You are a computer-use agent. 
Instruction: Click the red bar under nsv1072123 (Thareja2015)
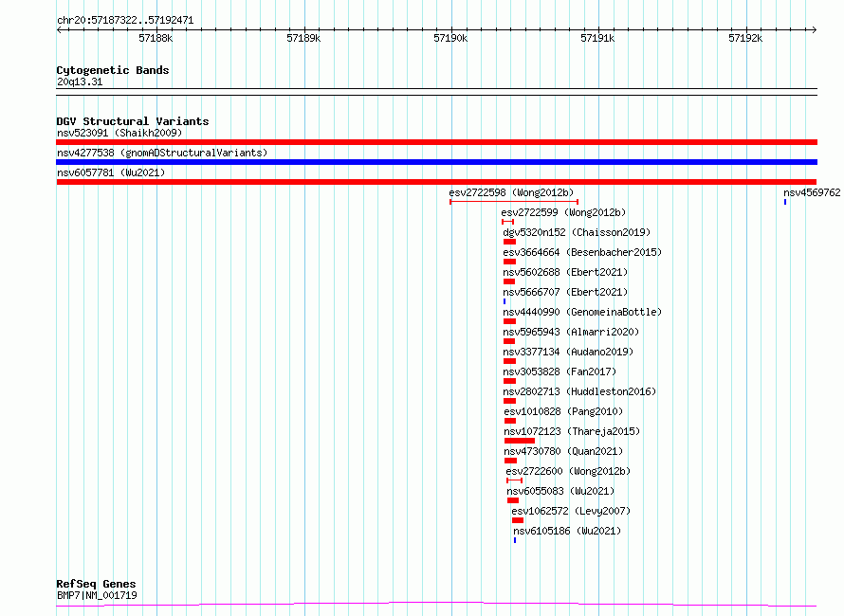coord(520,441)
